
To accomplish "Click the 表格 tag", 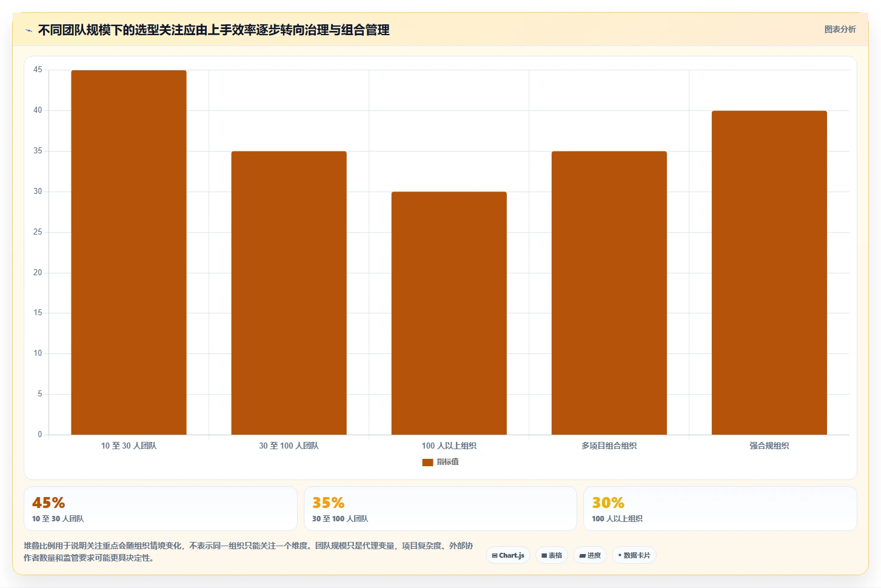I will click(552, 555).
